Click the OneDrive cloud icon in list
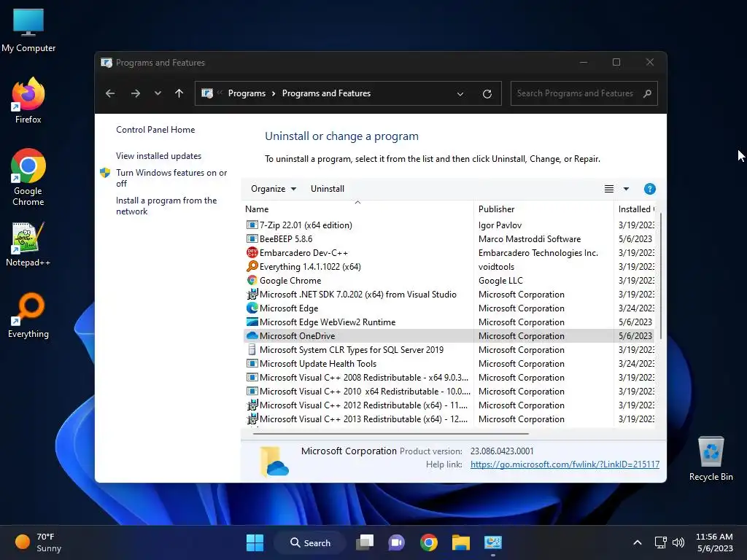The height and width of the screenshot is (560, 747). tap(252, 335)
